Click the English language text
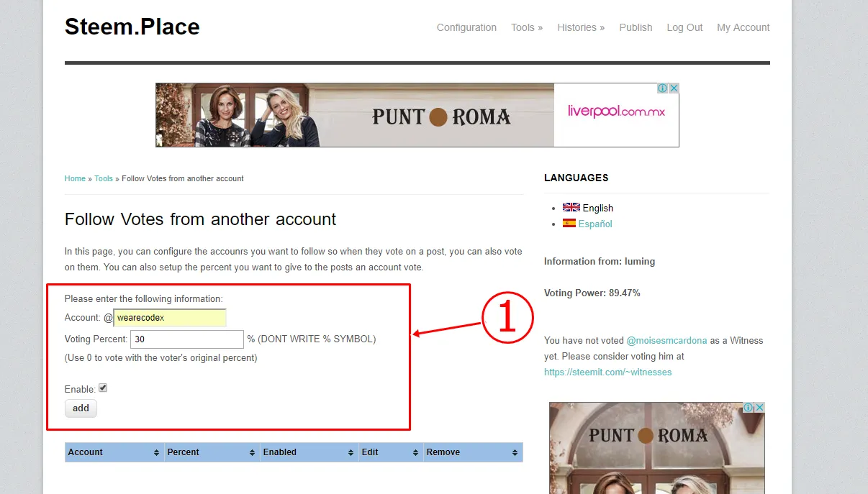 (x=597, y=208)
